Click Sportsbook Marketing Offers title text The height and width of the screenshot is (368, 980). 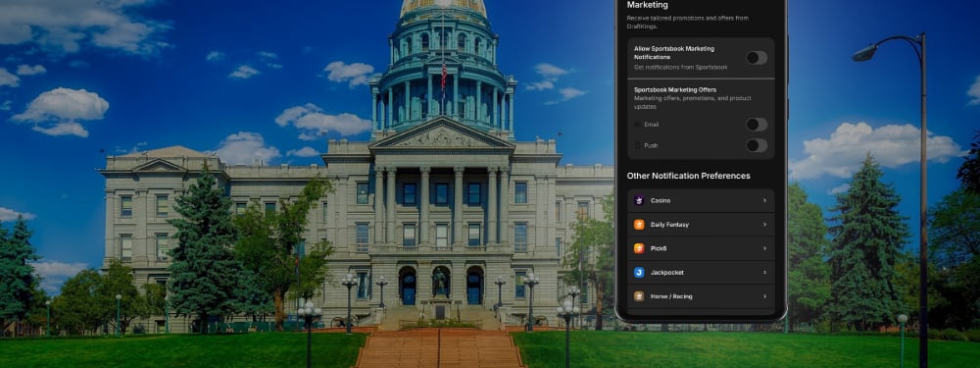(x=675, y=89)
